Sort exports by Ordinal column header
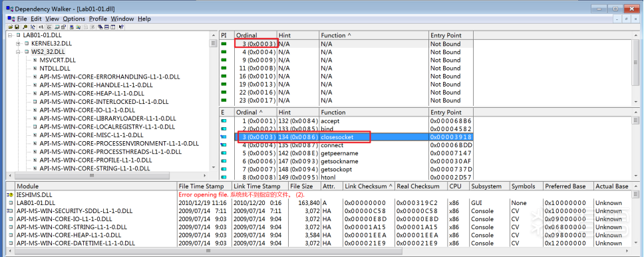The height and width of the screenshot is (257, 644). (x=255, y=113)
